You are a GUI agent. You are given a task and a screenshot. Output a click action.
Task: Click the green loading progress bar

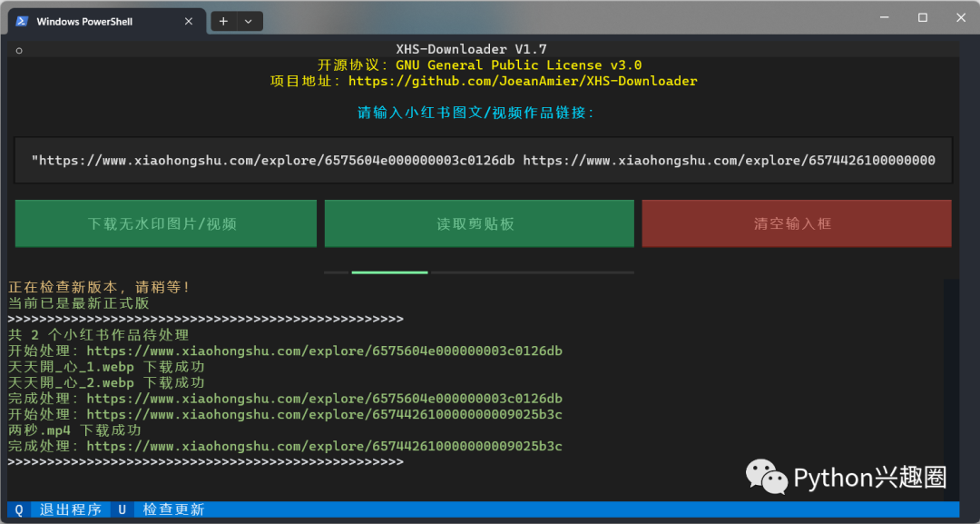pos(390,272)
